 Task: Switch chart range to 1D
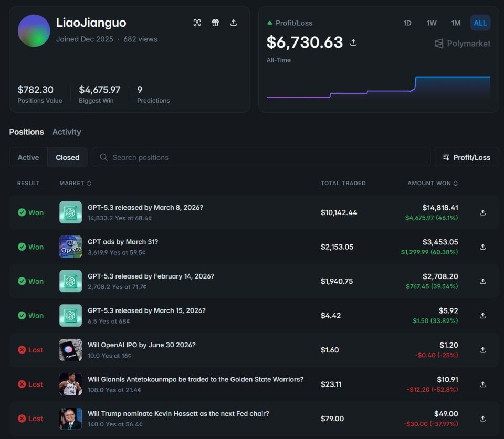pos(407,23)
